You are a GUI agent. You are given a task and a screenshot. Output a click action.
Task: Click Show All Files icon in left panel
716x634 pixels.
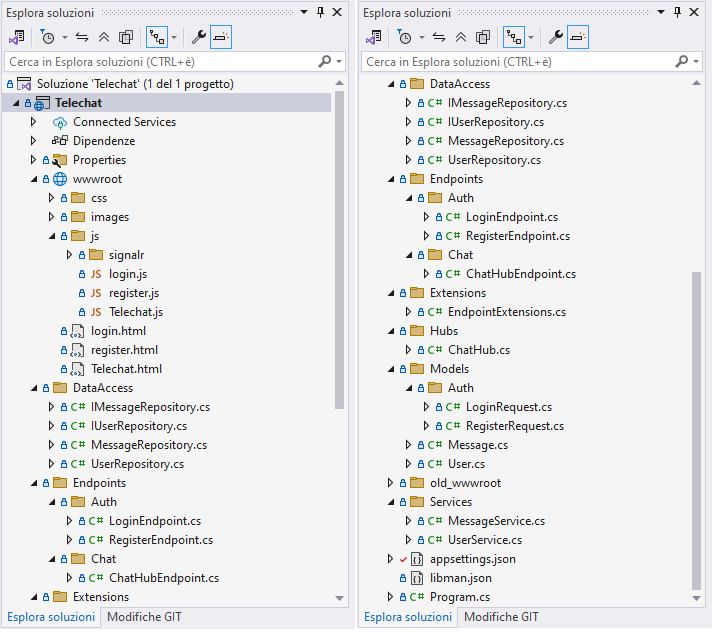(x=126, y=37)
